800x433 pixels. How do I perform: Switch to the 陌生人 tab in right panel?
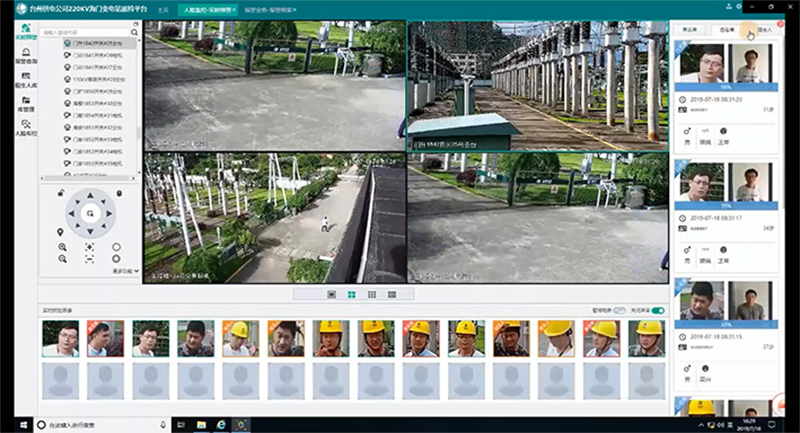point(764,30)
